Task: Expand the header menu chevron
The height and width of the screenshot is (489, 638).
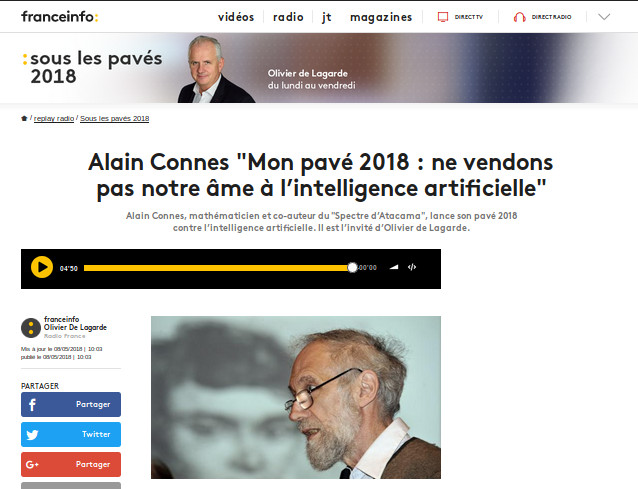Action: click(x=604, y=17)
